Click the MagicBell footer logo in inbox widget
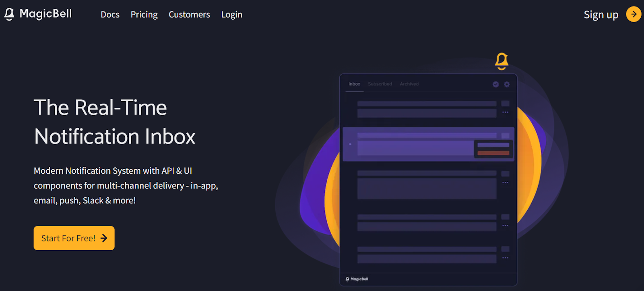The image size is (644, 291). tap(357, 279)
